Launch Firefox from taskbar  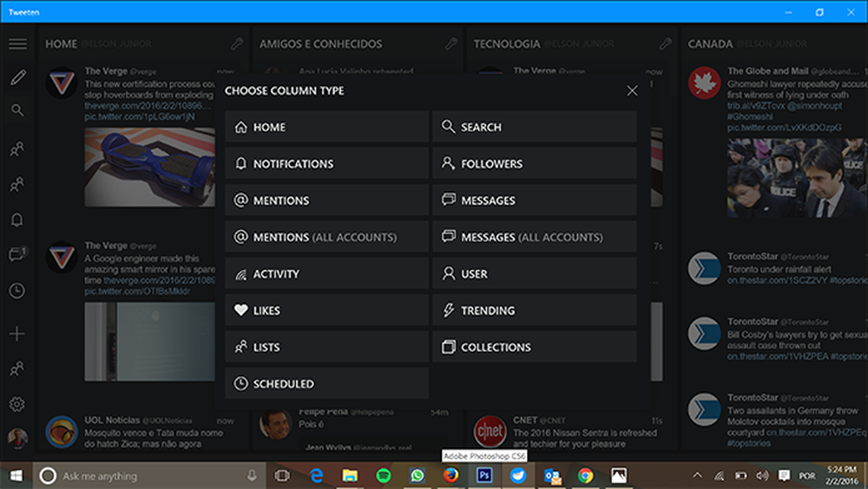coord(450,476)
